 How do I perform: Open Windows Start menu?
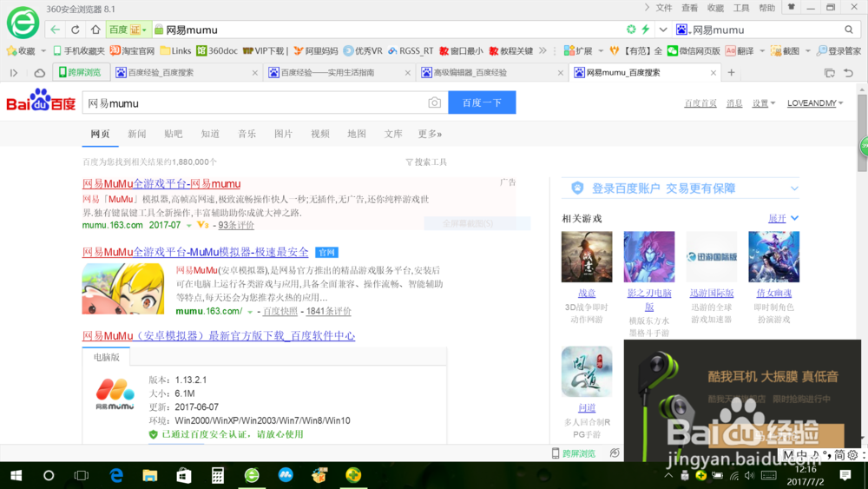point(16,475)
